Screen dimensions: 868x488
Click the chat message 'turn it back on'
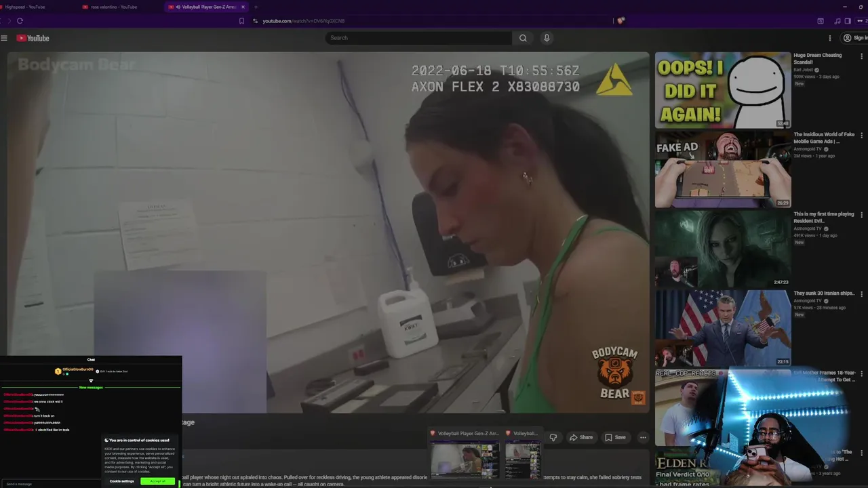pos(44,415)
